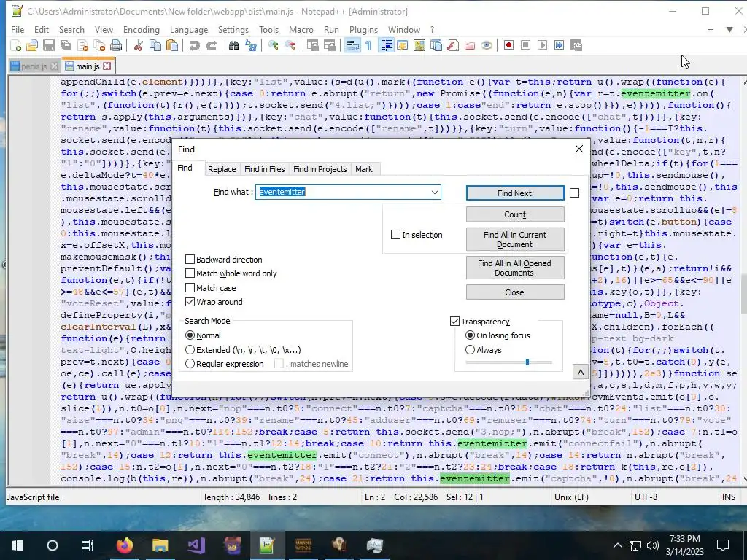Viewport: 747px width, 560px height.
Task: Open the Function List toolbar icon
Action: [x=452, y=45]
